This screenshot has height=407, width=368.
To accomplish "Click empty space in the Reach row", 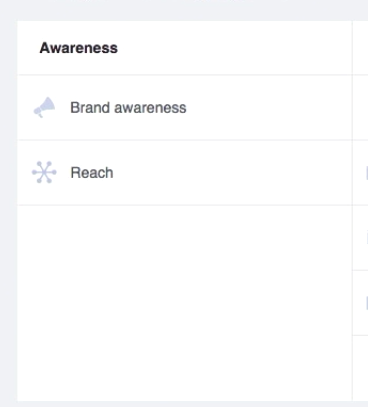I will 233,173.
